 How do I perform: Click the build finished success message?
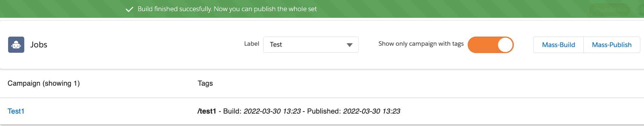tap(227, 9)
